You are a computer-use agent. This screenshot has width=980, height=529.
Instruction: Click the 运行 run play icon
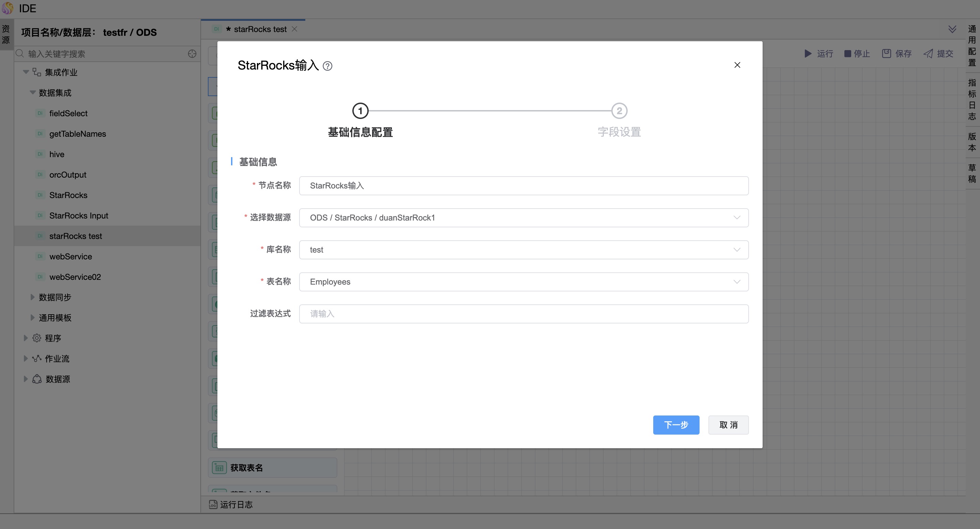(x=808, y=54)
